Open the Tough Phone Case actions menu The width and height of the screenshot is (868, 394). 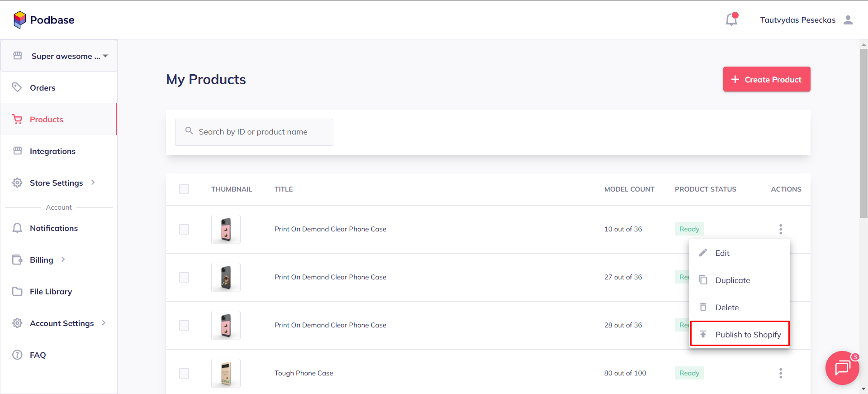780,373
